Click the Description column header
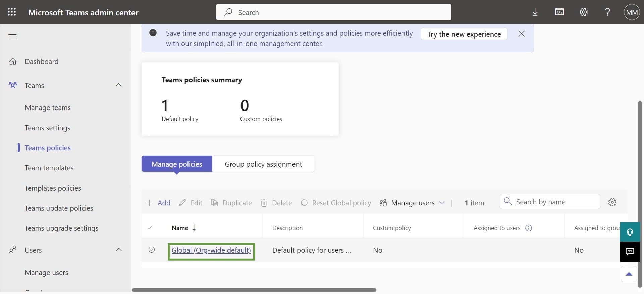Image resolution: width=644 pixels, height=294 pixels. point(287,228)
